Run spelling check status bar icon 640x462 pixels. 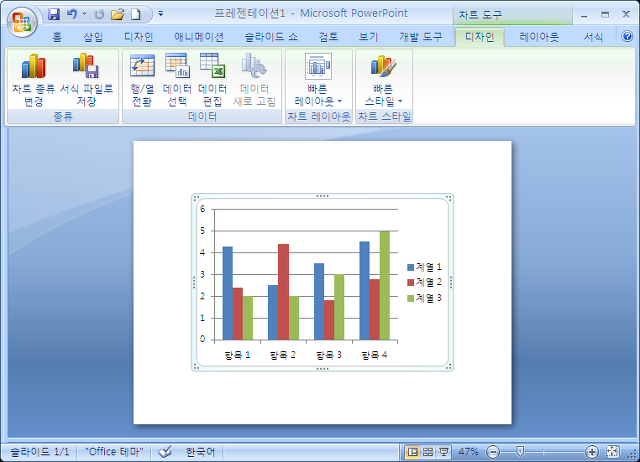point(165,452)
